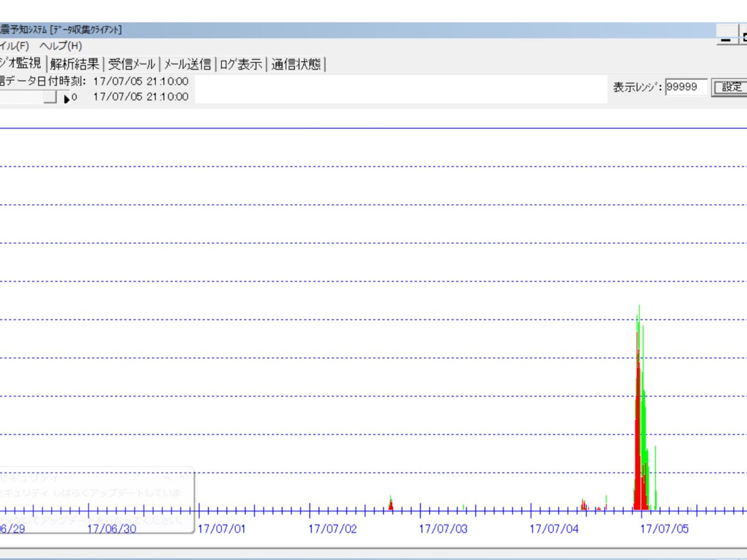Click the small red spike after 17/07/02
The width and height of the screenshot is (747, 560).
390,505
